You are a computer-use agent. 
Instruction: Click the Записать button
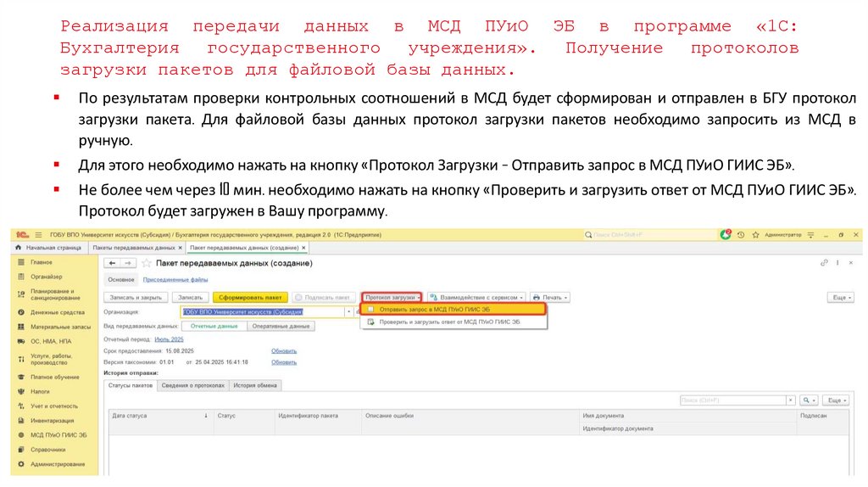tap(191, 298)
